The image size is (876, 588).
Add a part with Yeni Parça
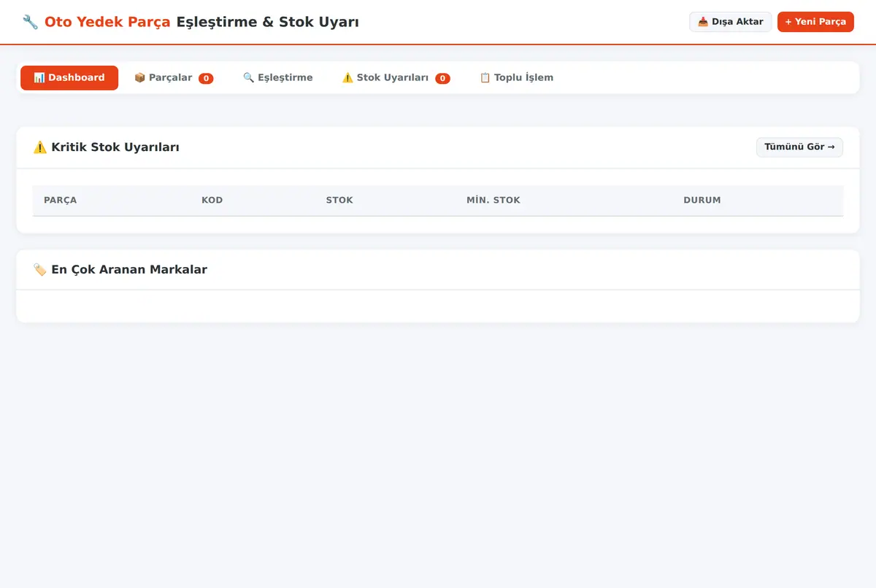(815, 22)
